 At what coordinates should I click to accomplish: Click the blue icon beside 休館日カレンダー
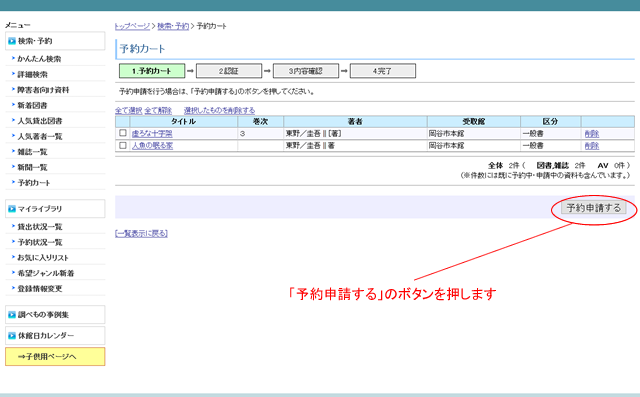click(12, 336)
